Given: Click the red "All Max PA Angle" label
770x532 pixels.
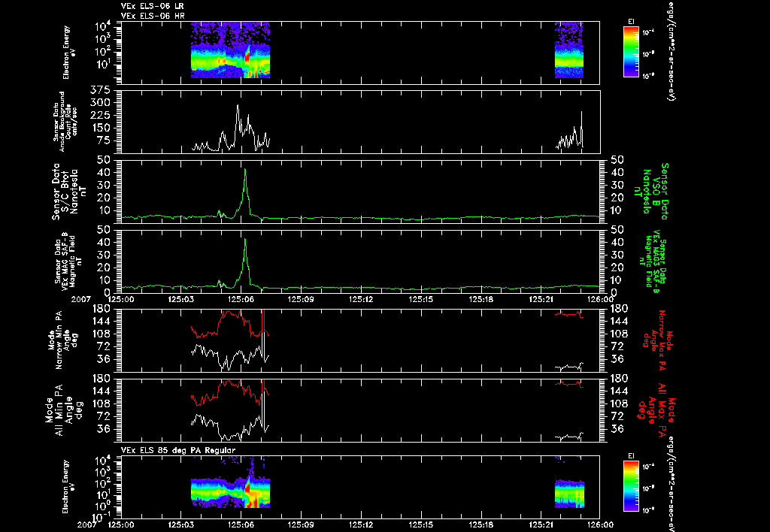Looking at the screenshot, I should [x=657, y=409].
